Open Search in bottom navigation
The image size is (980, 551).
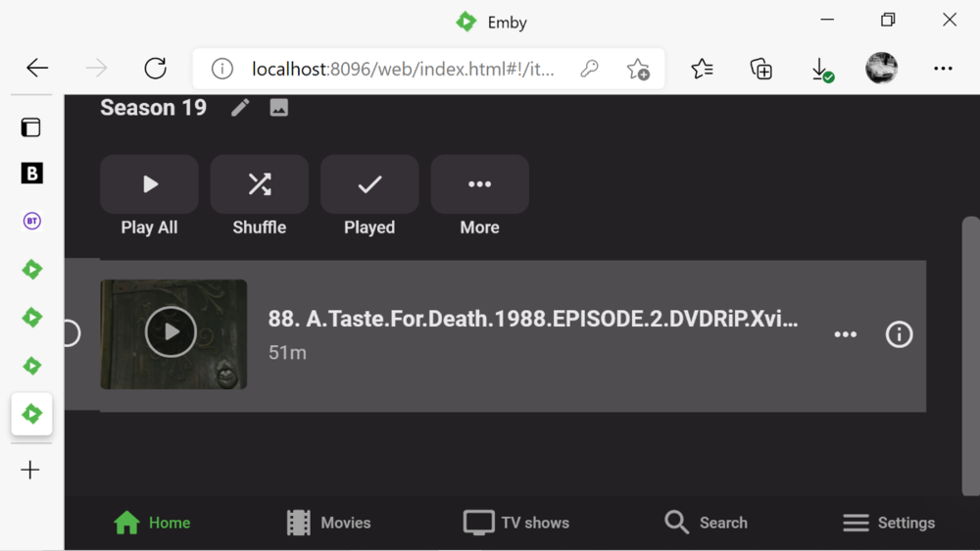click(706, 523)
